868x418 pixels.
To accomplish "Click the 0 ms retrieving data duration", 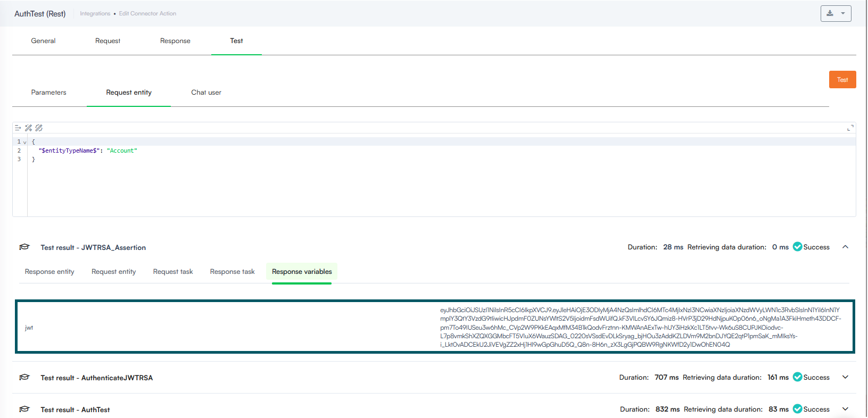I will coord(780,247).
